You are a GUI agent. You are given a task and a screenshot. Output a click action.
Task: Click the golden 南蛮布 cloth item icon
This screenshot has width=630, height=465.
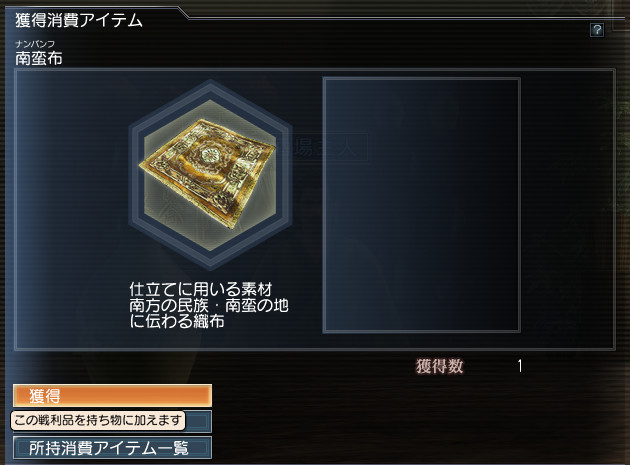[x=208, y=174]
